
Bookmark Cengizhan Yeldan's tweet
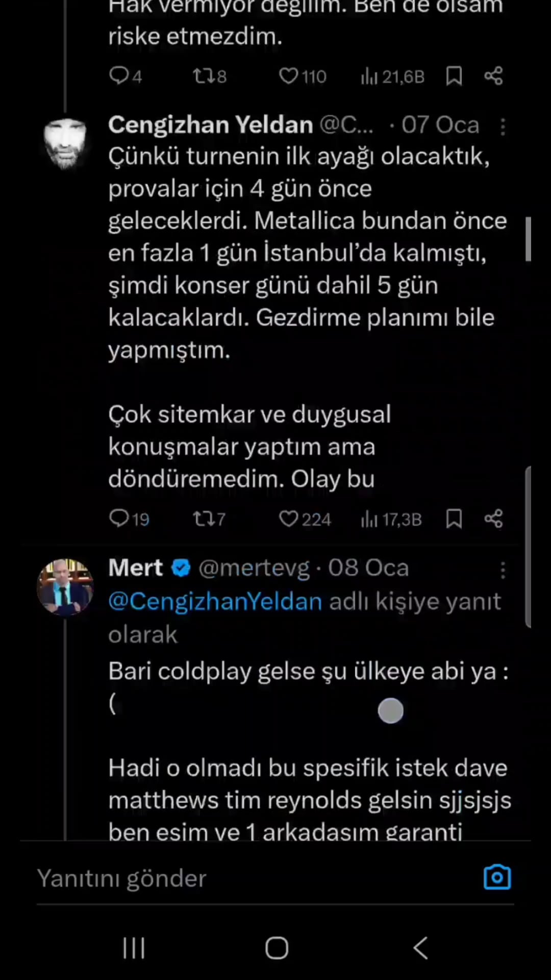(454, 519)
